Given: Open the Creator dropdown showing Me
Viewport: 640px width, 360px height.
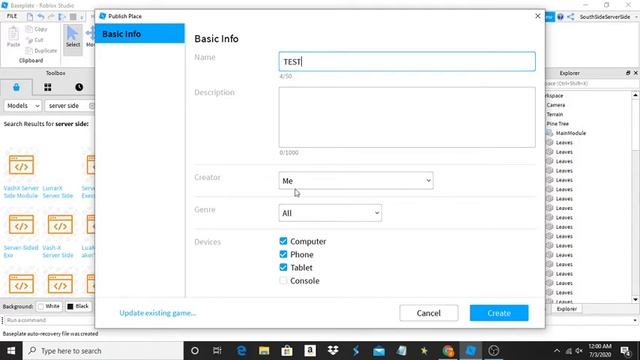Looking at the screenshot, I should click(356, 180).
